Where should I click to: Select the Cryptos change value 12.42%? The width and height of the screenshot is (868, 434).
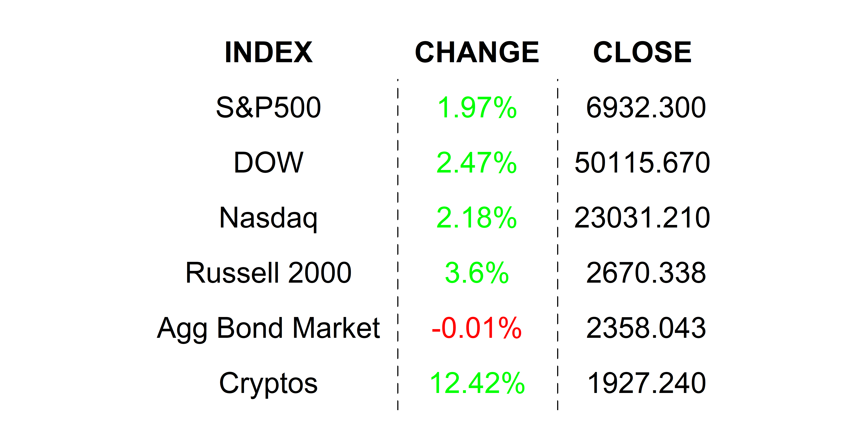click(477, 383)
